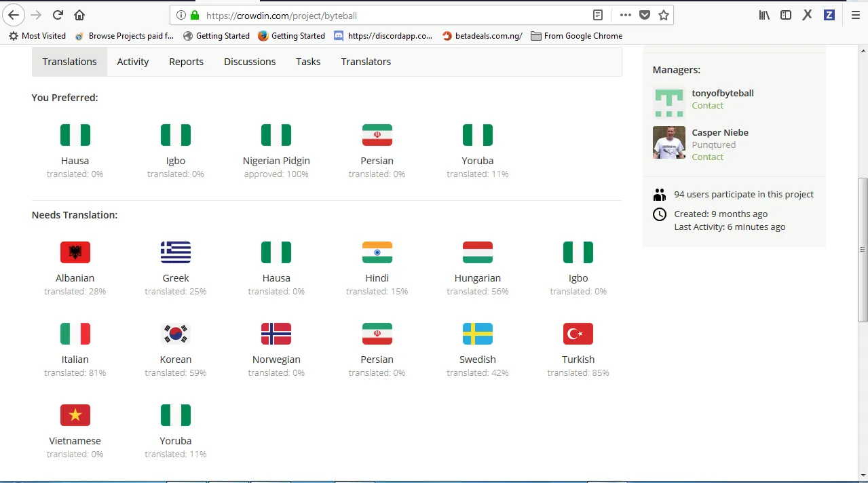Go to the browser Home page icon

point(79,15)
